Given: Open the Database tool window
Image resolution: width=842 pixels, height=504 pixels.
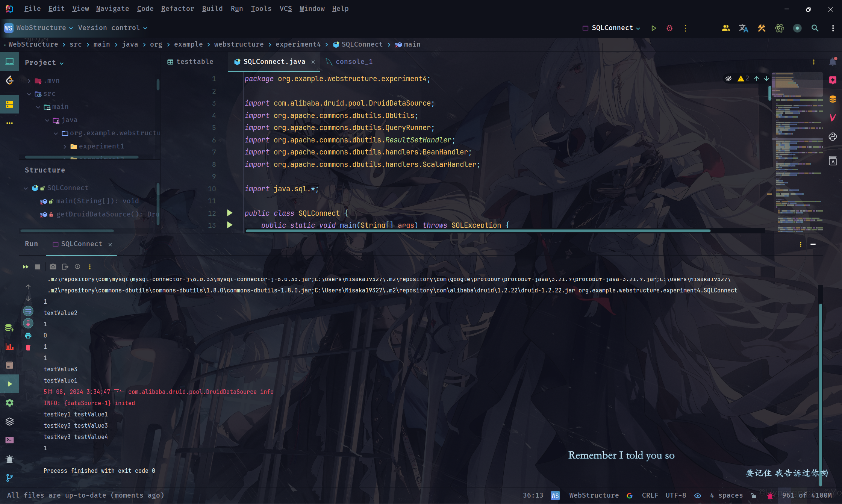Looking at the screenshot, I should click(833, 99).
